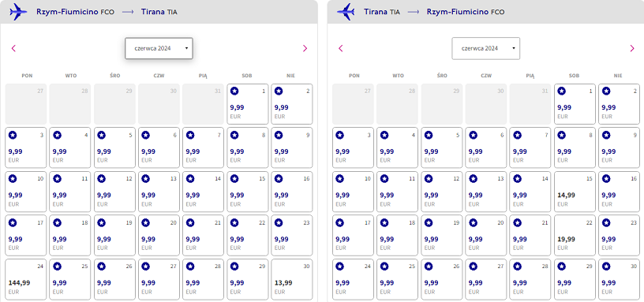The height and width of the screenshot is (302, 644).
Task: Click the star badge on June 5 Tirana-Rzym
Action: pyautogui.click(x=429, y=135)
